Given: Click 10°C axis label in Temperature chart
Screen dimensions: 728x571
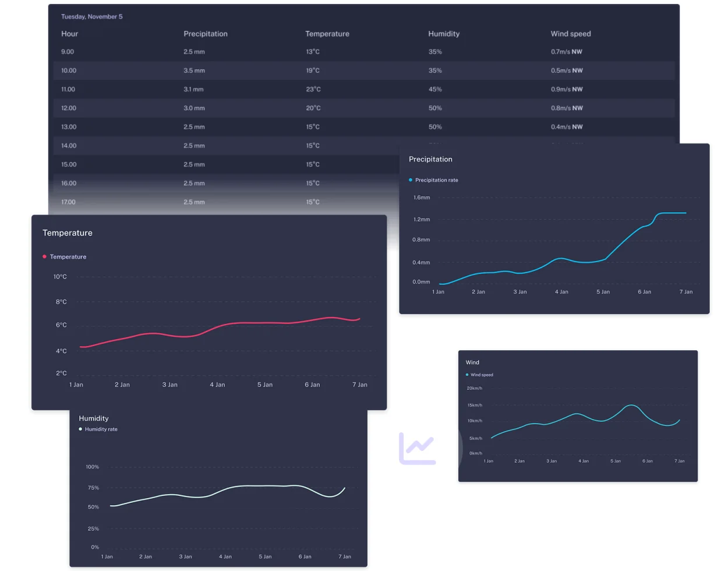Looking at the screenshot, I should (60, 277).
